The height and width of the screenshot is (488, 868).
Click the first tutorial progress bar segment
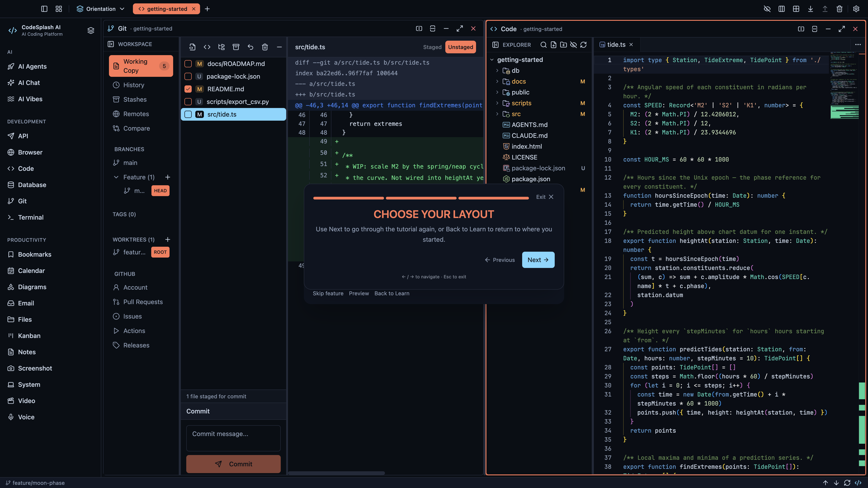(348, 198)
